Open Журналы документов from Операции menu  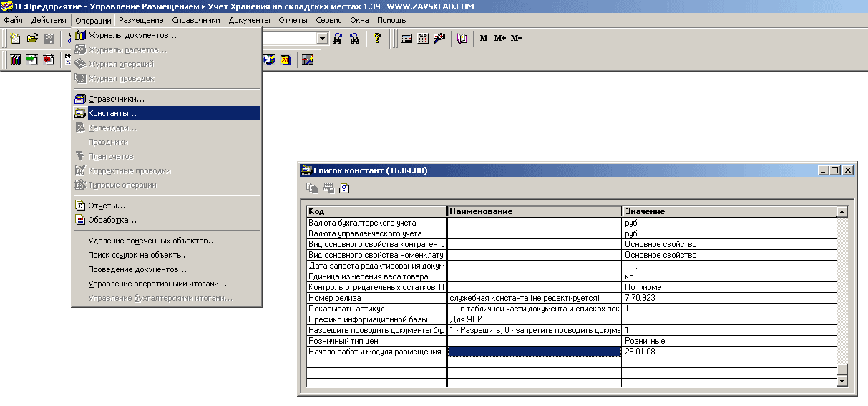pos(132,35)
